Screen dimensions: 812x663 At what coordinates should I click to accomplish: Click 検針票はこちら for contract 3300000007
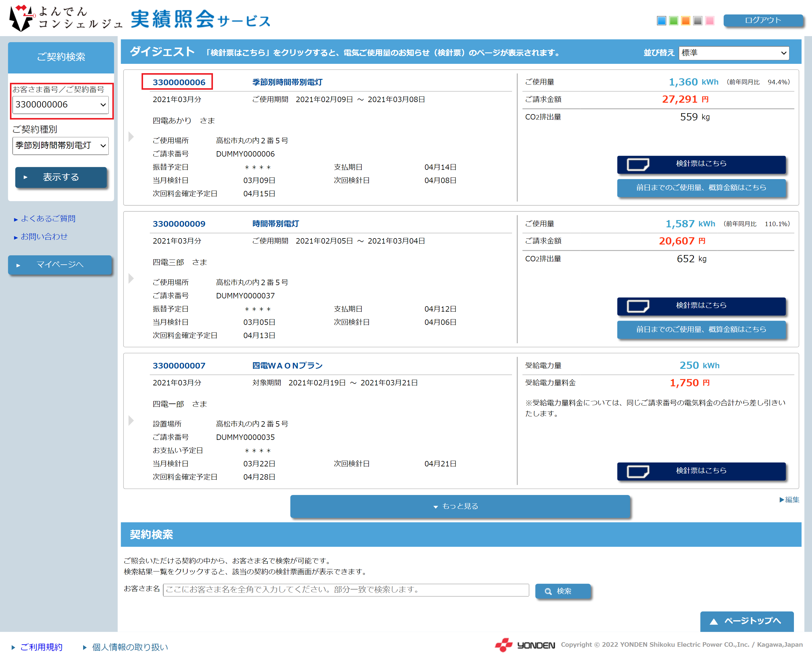(x=701, y=471)
